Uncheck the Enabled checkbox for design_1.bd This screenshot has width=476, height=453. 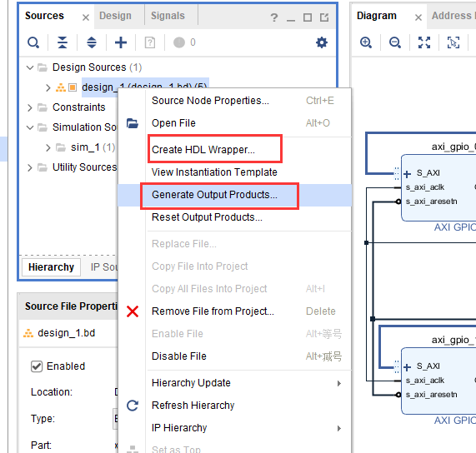tap(37, 366)
